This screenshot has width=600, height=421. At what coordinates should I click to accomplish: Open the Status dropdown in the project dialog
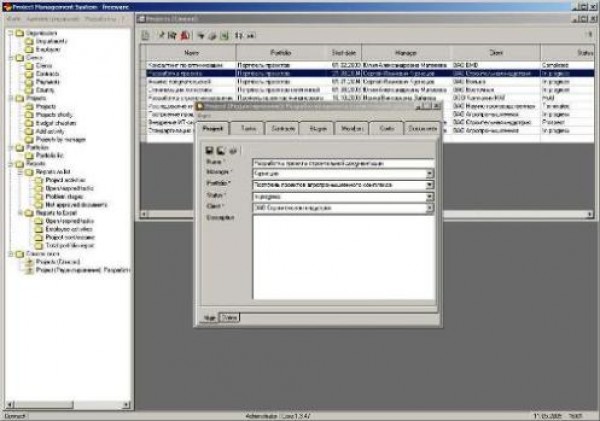click(x=430, y=197)
